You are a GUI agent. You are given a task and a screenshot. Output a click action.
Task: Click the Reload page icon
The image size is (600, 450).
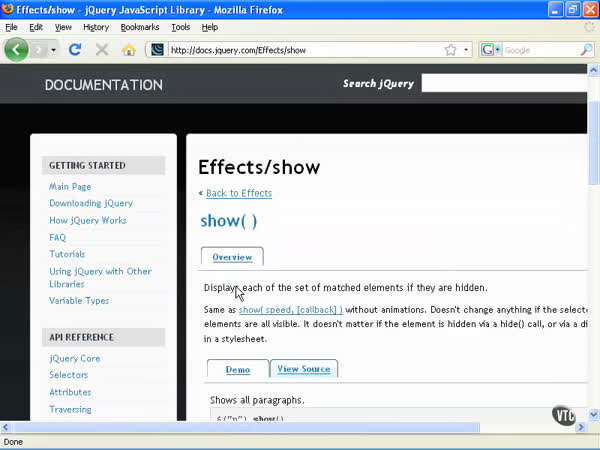75,49
